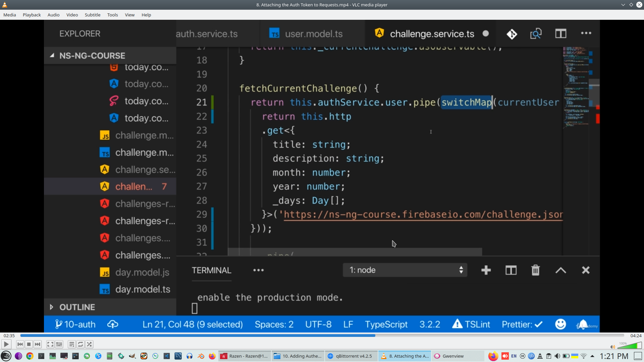The image size is (644, 362).
Task: Open the terminal node selector dropdown
Action: pos(405,270)
